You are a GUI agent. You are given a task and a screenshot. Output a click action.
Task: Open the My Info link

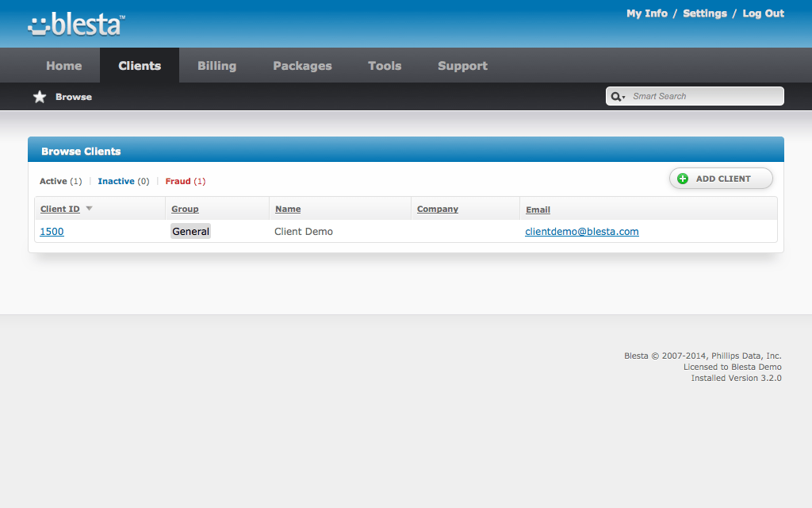646,13
